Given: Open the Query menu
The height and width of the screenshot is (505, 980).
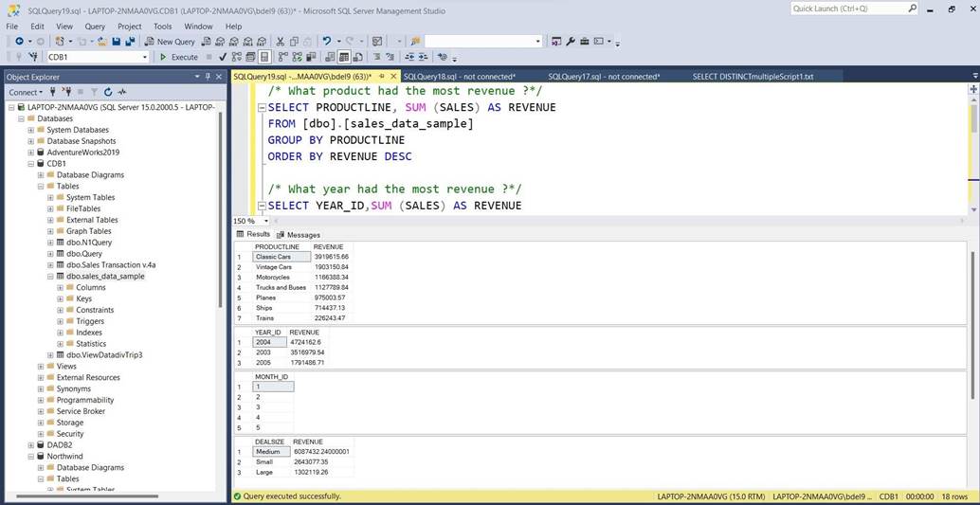Looking at the screenshot, I should pyautogui.click(x=95, y=27).
